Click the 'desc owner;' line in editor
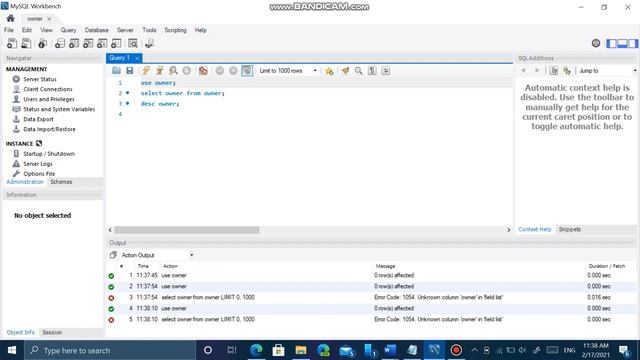Screen dimensions: 640x360 click(x=160, y=104)
